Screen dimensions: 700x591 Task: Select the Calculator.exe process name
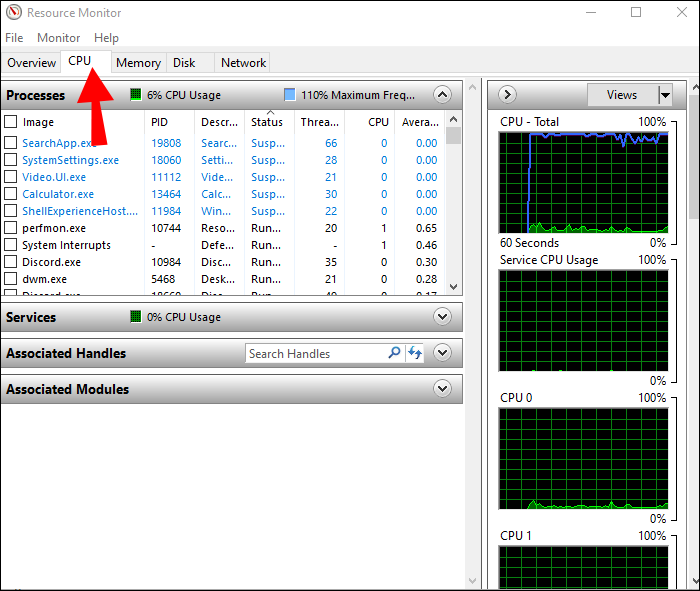58,194
